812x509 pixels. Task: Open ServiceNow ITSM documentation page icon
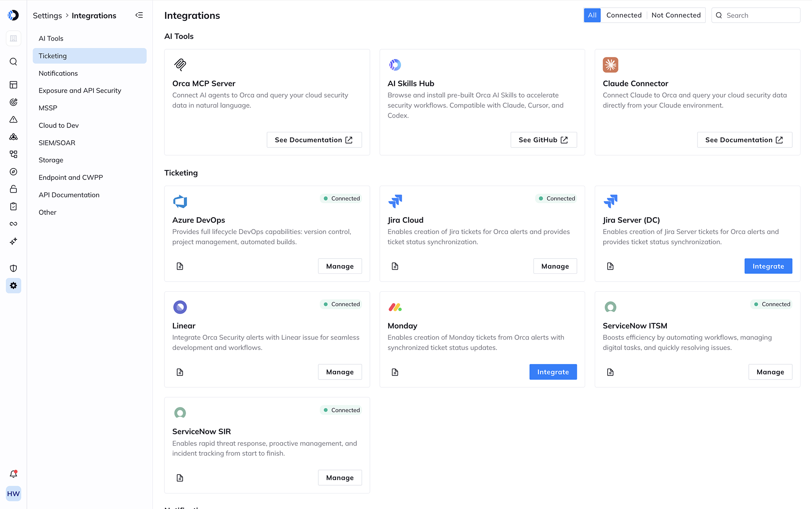pos(610,372)
